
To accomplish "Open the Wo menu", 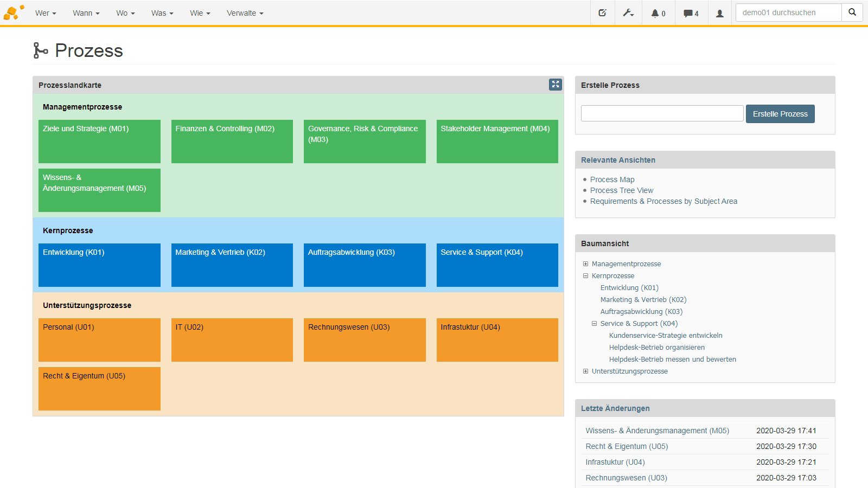I will (125, 13).
